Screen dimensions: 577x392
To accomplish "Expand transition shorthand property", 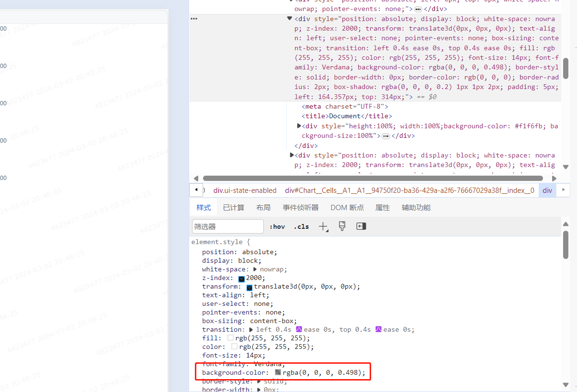I will click(x=251, y=329).
